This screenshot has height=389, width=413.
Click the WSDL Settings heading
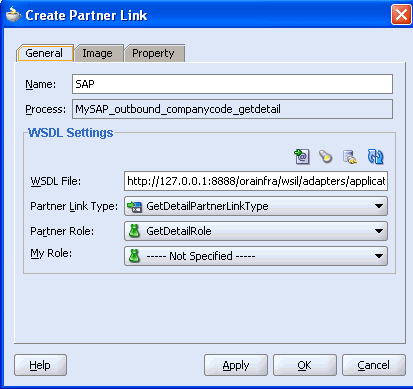point(71,133)
